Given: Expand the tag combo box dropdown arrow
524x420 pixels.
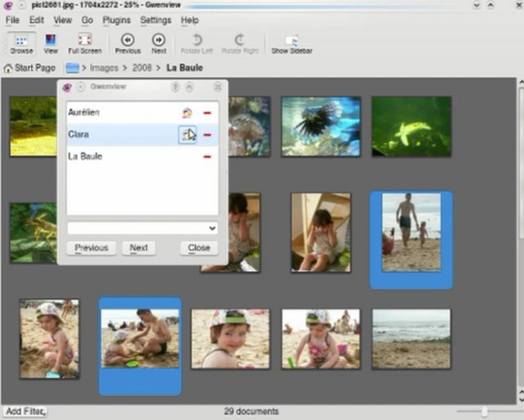Looking at the screenshot, I should pos(212,228).
